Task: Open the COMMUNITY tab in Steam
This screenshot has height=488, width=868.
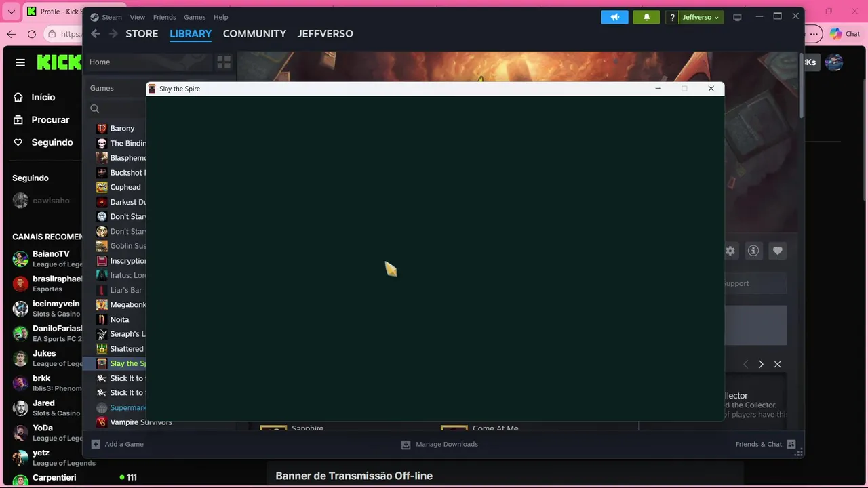Action: [x=254, y=33]
